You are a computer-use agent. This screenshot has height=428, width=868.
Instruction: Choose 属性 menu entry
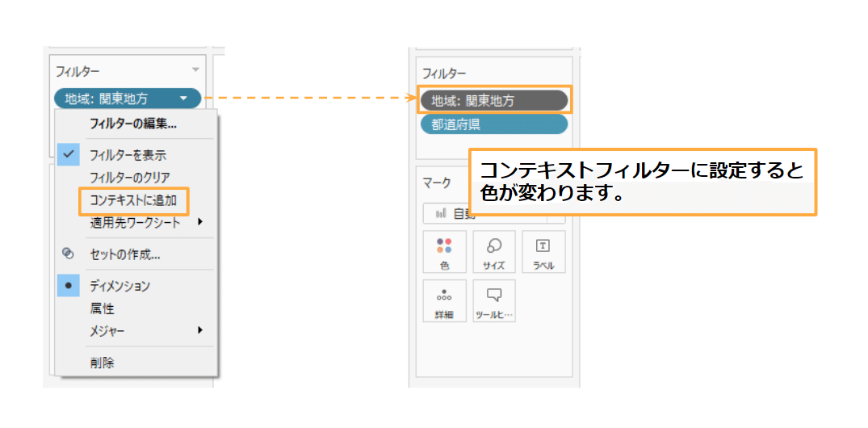click(x=102, y=308)
